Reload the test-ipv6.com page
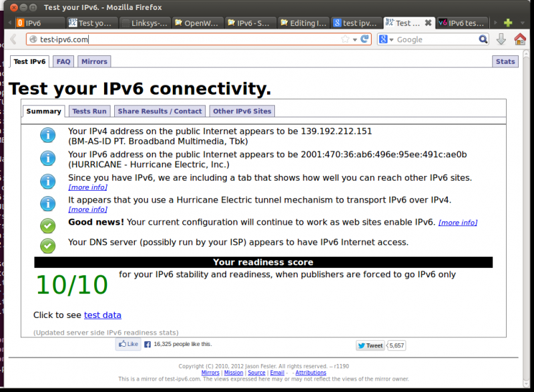The width and height of the screenshot is (534, 392). click(364, 39)
